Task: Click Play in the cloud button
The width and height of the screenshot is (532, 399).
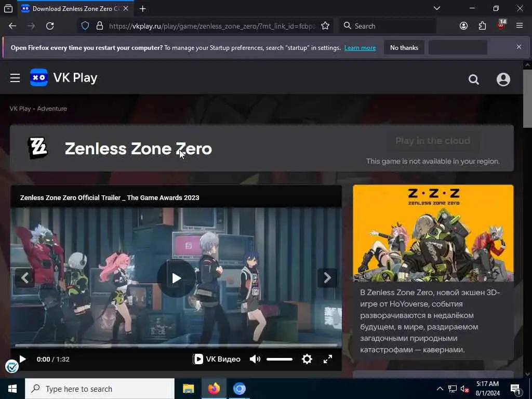Action: [x=433, y=141]
